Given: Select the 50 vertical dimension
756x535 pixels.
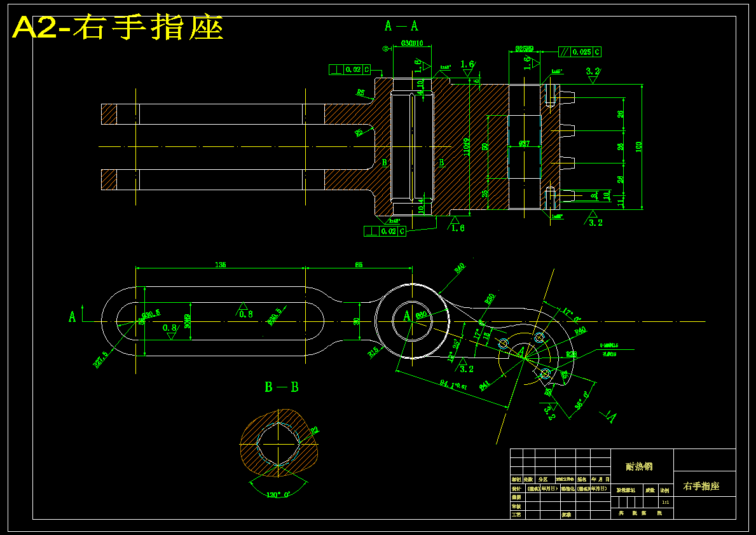Looking at the screenshot, I should click(x=485, y=146).
